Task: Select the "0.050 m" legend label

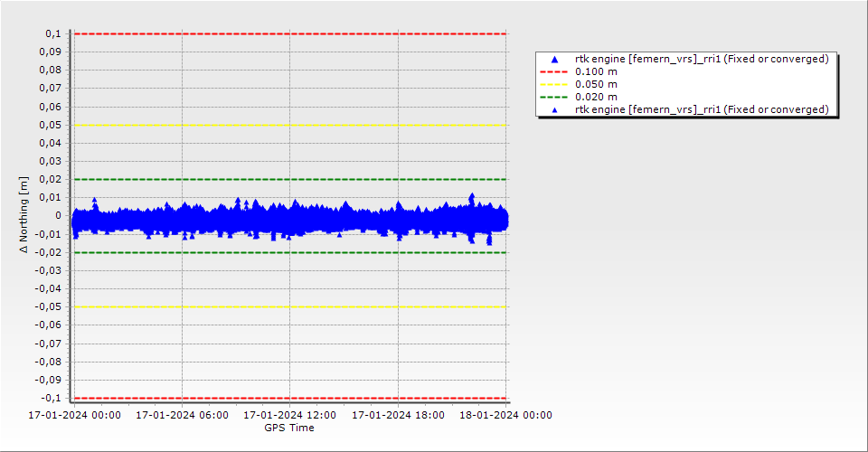Action: tap(597, 84)
